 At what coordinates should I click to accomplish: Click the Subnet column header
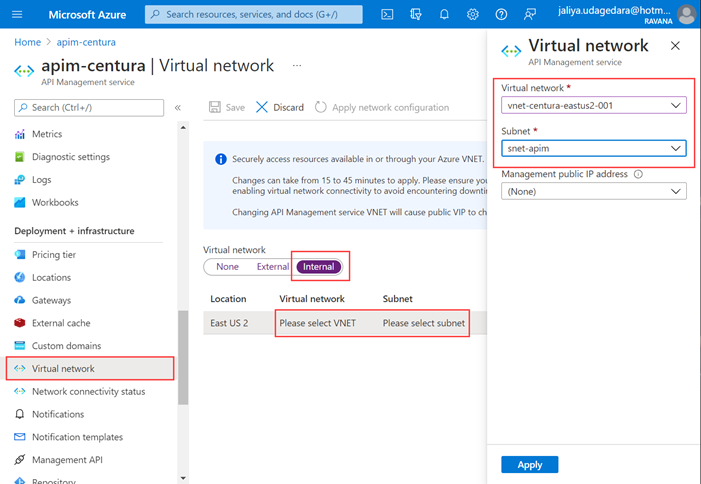[397, 299]
